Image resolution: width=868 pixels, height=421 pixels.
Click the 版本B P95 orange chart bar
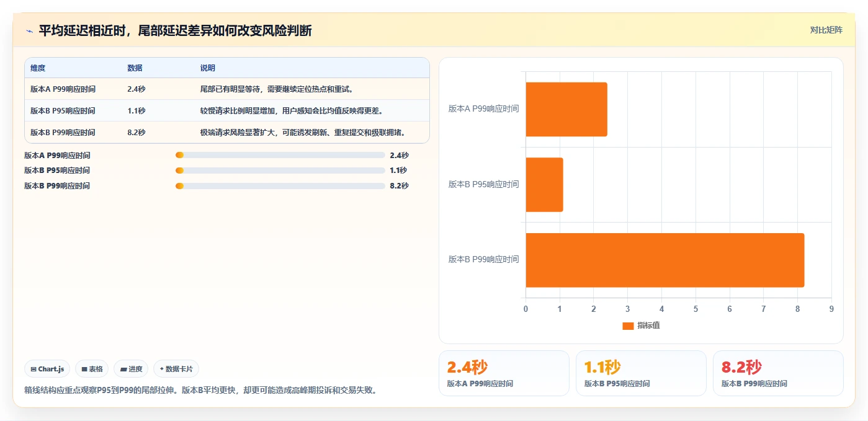coord(544,185)
